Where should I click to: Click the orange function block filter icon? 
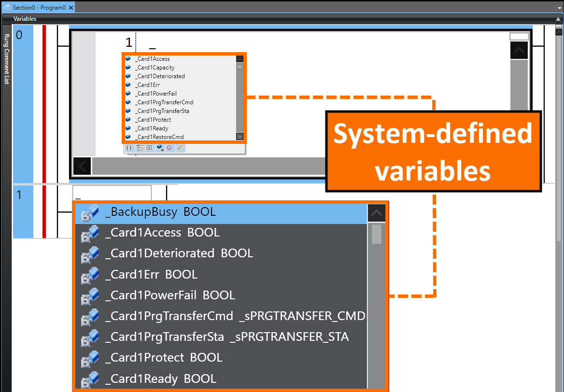(x=180, y=148)
